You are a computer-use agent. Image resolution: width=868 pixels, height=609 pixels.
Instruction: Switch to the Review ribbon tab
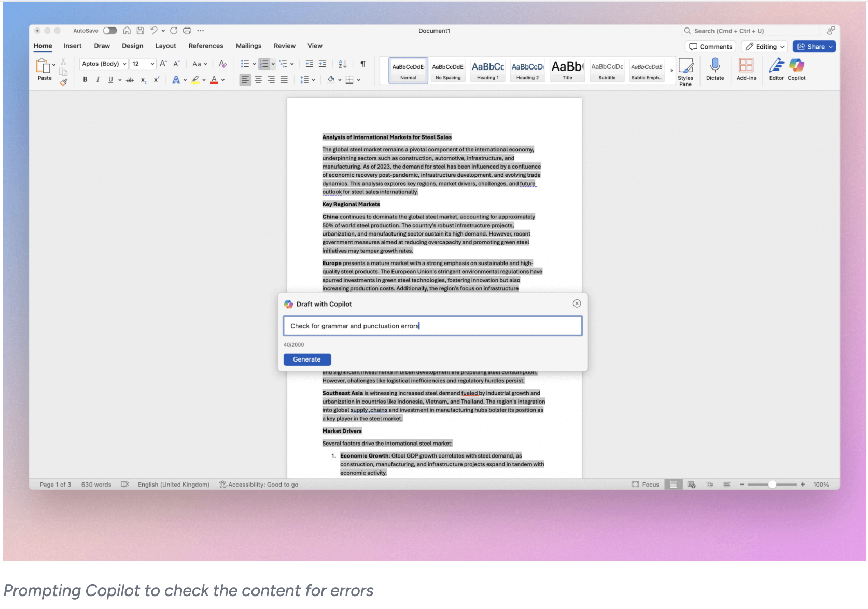284,46
